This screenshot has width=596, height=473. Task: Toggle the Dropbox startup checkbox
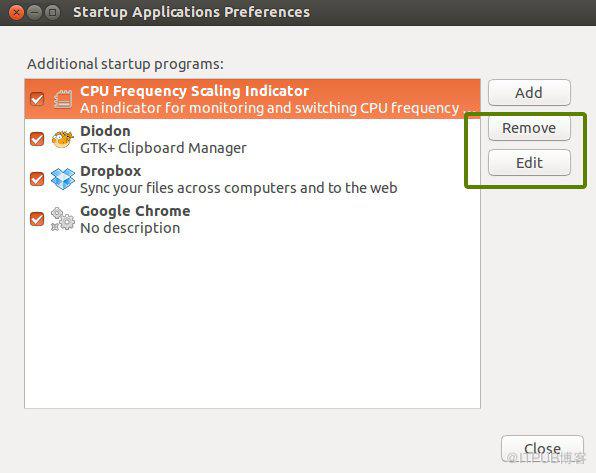(x=37, y=179)
